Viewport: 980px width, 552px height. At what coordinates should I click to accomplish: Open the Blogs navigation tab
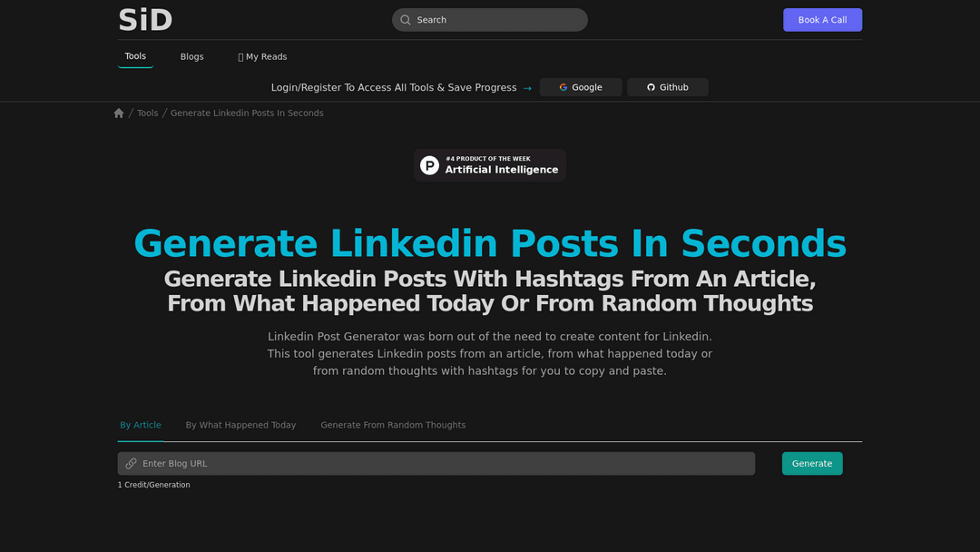(191, 57)
